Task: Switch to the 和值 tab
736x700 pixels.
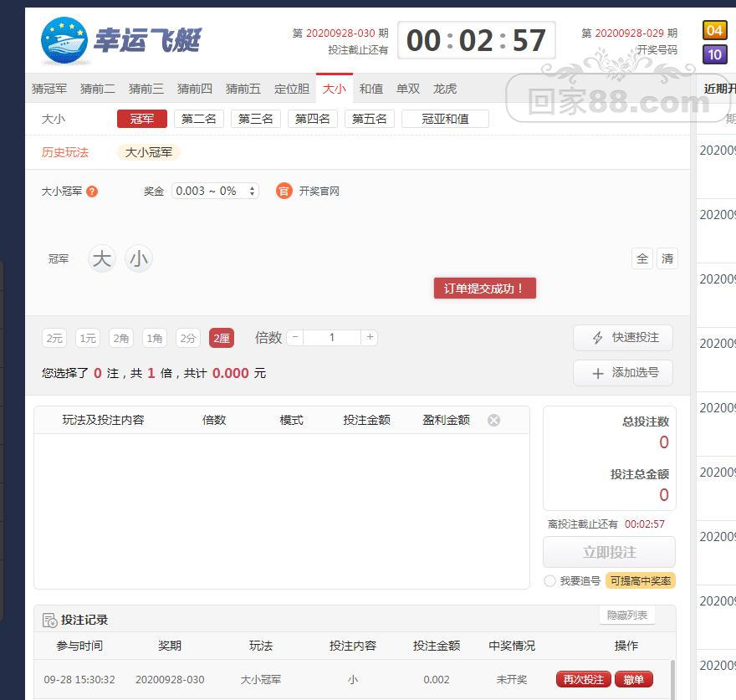Action: pos(371,89)
